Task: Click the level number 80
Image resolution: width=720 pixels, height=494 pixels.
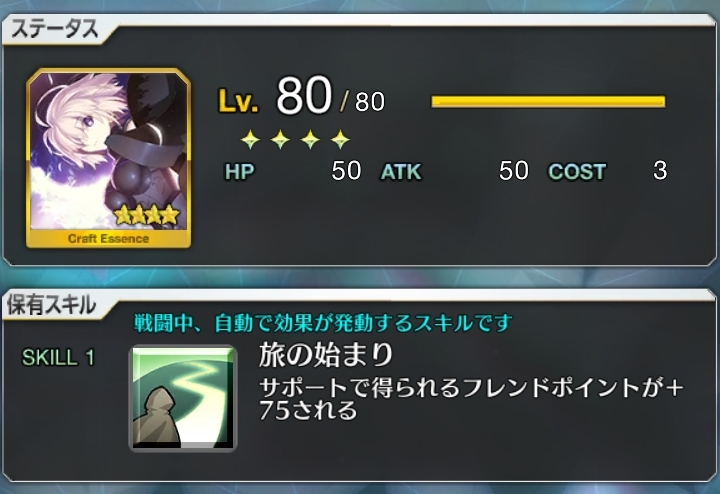Action: pyautogui.click(x=304, y=95)
